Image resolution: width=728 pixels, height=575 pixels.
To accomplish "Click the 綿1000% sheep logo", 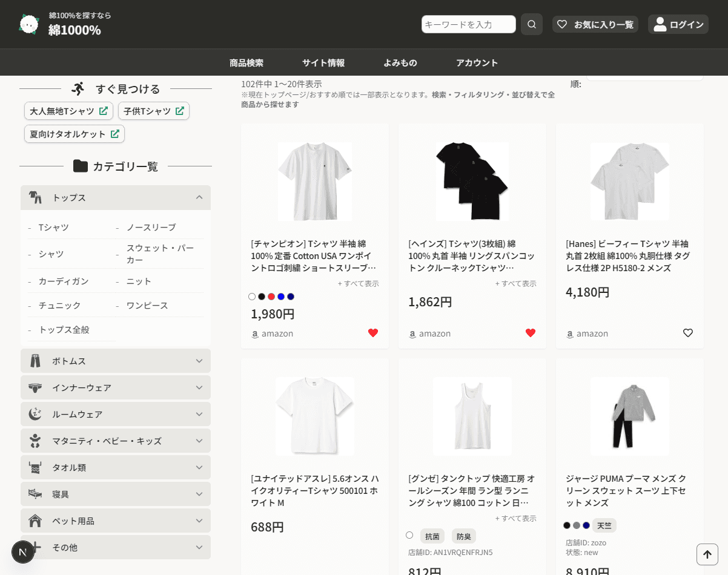I will point(29,24).
